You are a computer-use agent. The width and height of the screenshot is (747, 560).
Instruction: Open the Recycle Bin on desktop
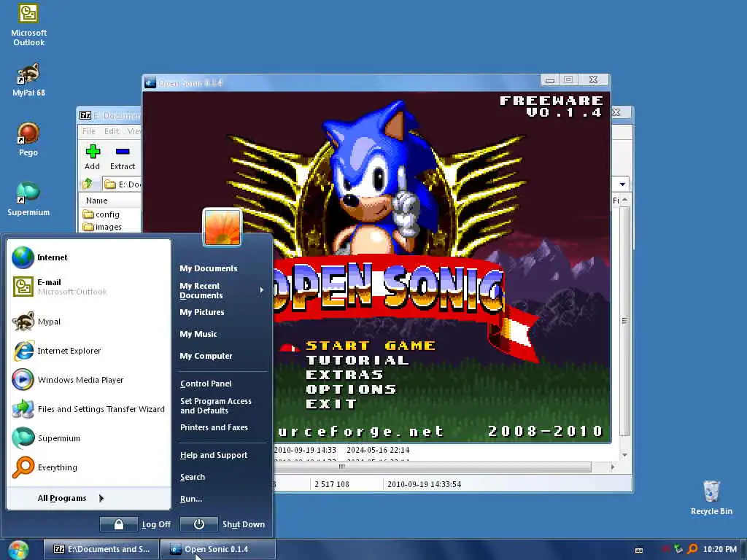click(x=711, y=497)
